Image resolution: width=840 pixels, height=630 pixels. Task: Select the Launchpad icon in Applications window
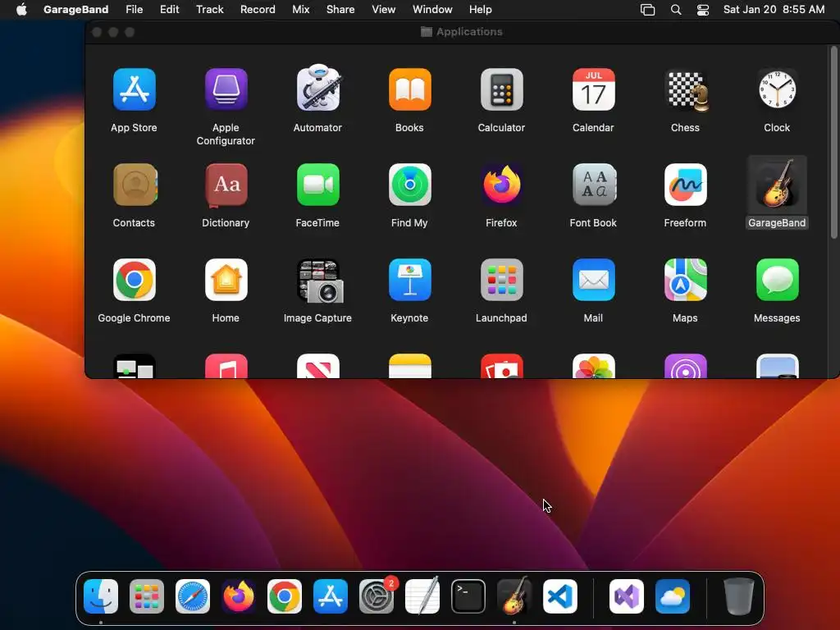pyautogui.click(x=501, y=280)
